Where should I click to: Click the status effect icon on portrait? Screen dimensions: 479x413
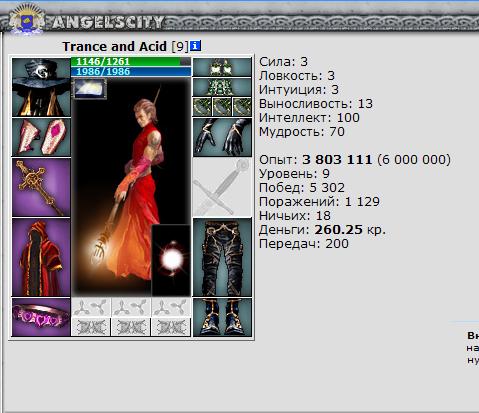point(89,89)
